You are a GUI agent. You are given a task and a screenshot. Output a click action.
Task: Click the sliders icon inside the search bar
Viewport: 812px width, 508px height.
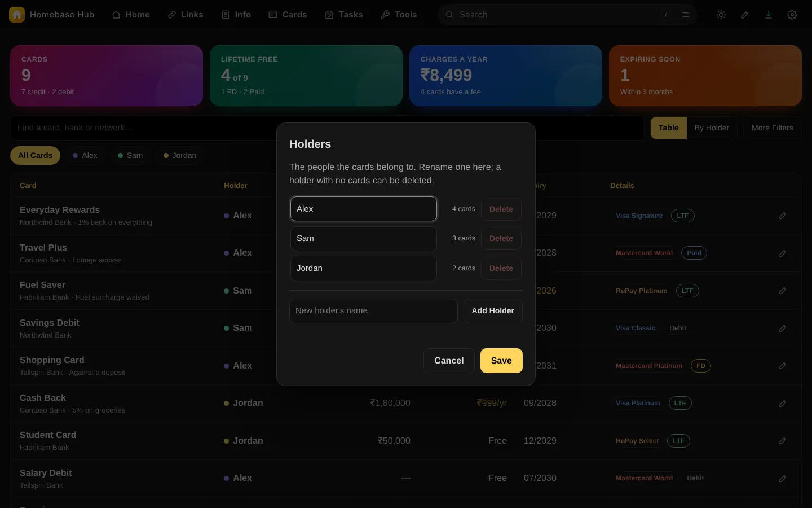[686, 15]
